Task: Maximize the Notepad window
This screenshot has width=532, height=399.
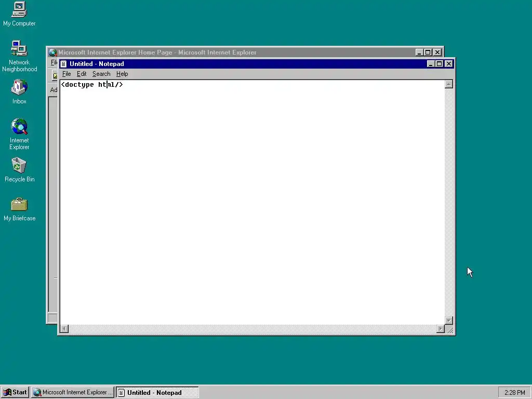Action: point(440,64)
